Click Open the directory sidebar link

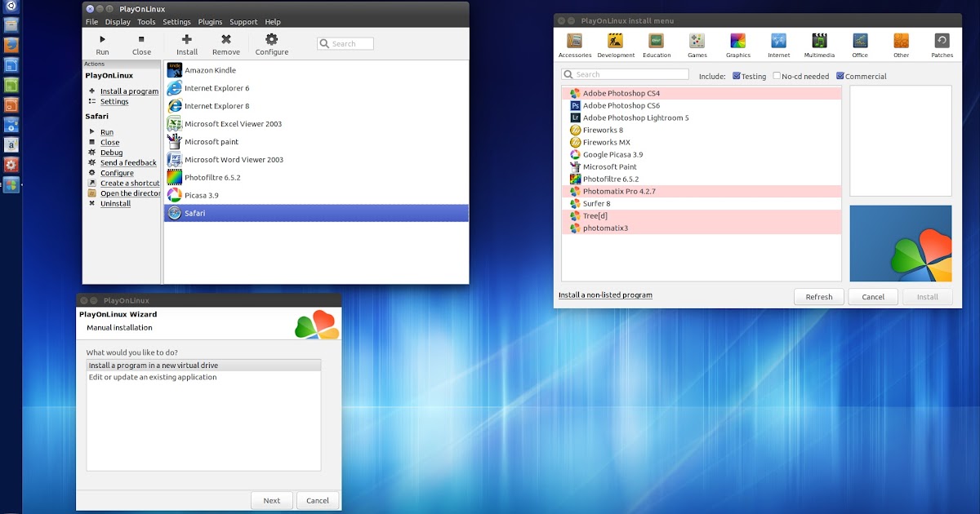[130, 193]
